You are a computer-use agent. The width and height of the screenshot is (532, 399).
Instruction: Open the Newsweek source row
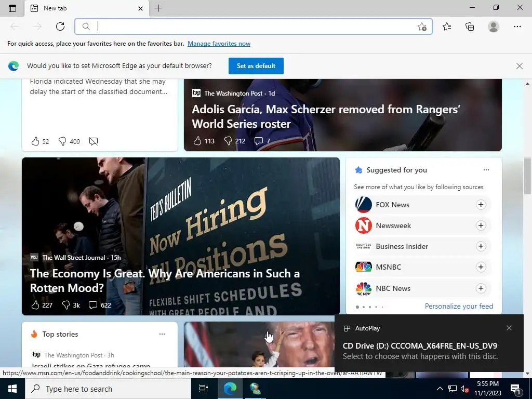422,225
